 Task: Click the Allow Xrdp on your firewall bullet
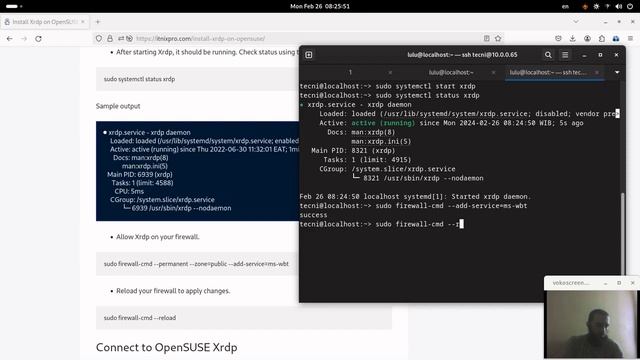pyautogui.click(x=158, y=237)
